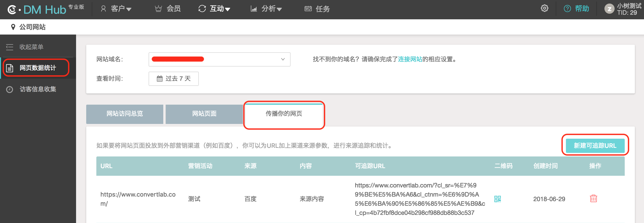
Task: Click the document icon beside 网页数据统计
Action: 10,68
